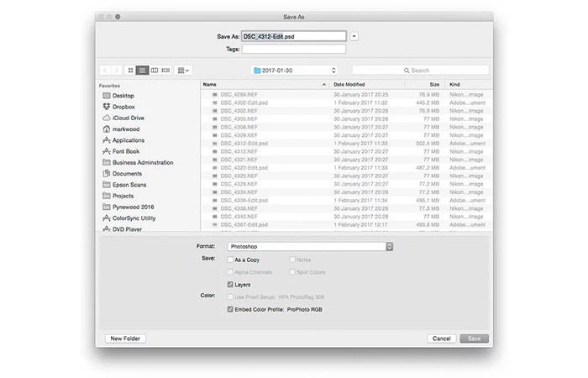Click the New Folder button
588x378 pixels.
(125, 339)
